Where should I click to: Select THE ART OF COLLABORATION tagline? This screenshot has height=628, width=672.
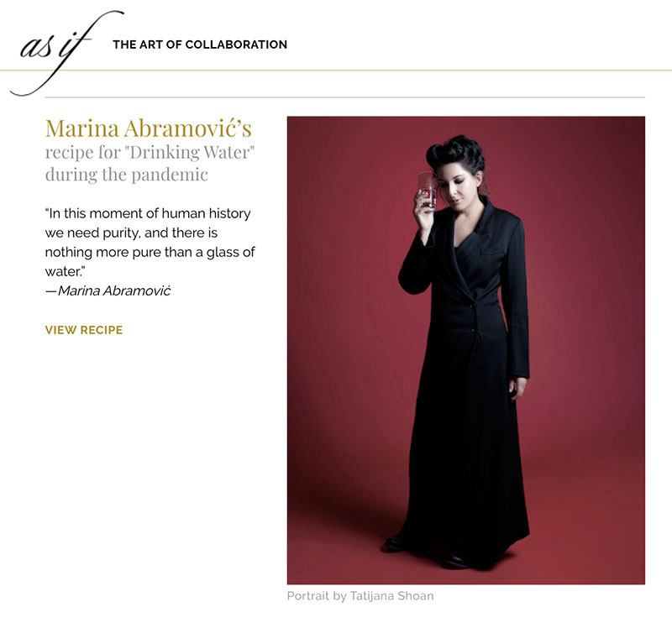[x=200, y=44]
